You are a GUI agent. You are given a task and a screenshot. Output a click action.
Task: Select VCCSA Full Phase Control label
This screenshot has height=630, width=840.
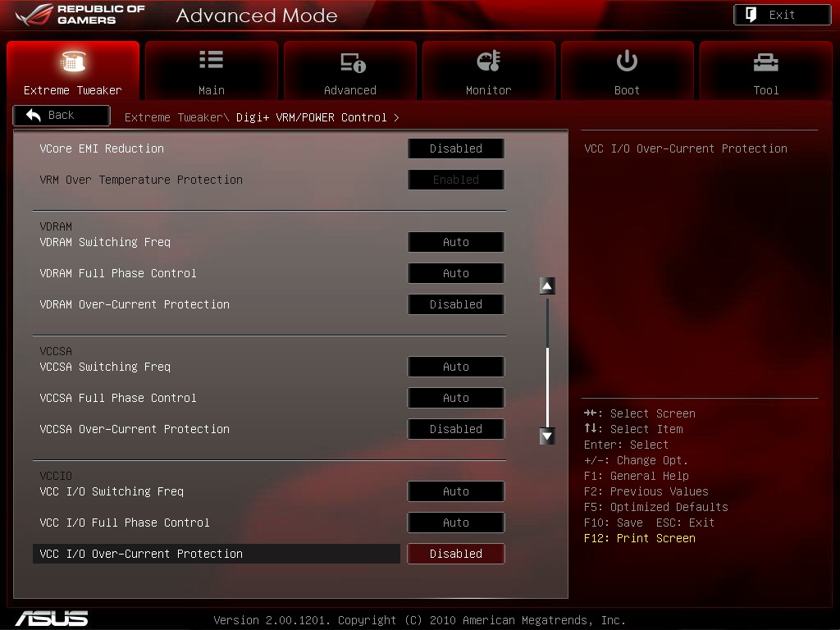click(118, 398)
